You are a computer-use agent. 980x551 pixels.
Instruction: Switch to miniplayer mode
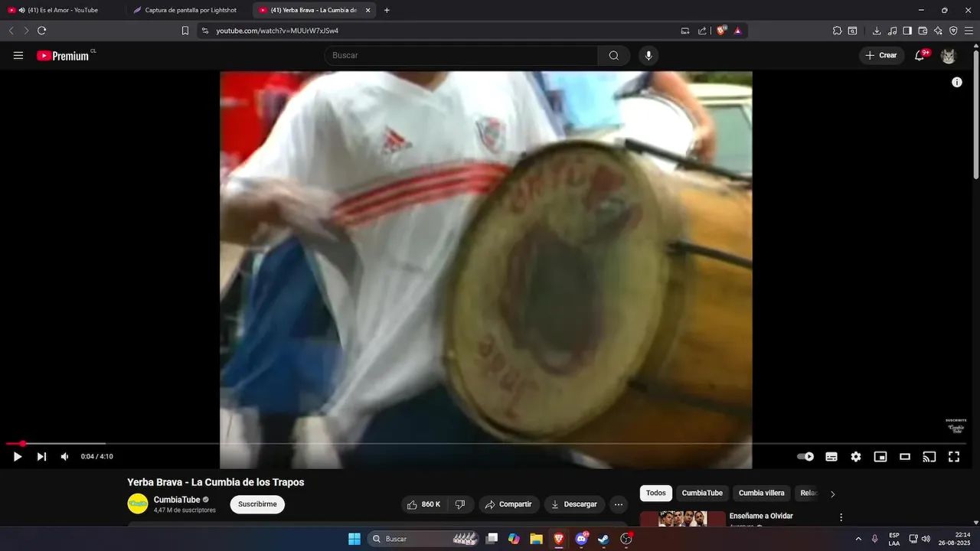click(x=880, y=457)
